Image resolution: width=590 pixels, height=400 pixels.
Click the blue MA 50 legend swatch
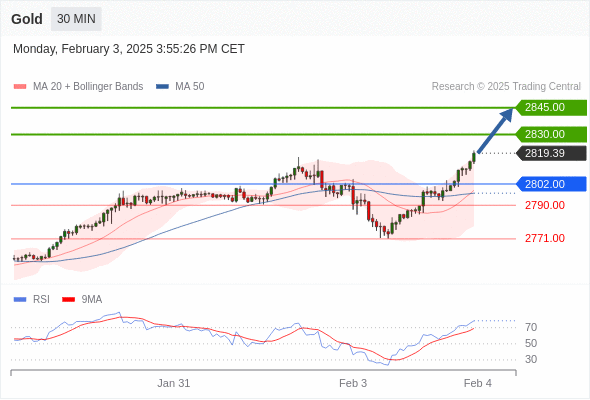point(162,87)
